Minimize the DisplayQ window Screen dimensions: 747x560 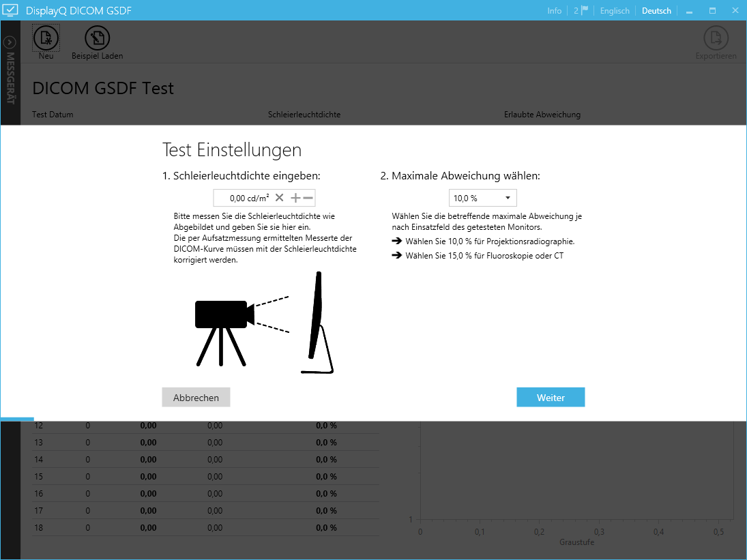[690, 11]
